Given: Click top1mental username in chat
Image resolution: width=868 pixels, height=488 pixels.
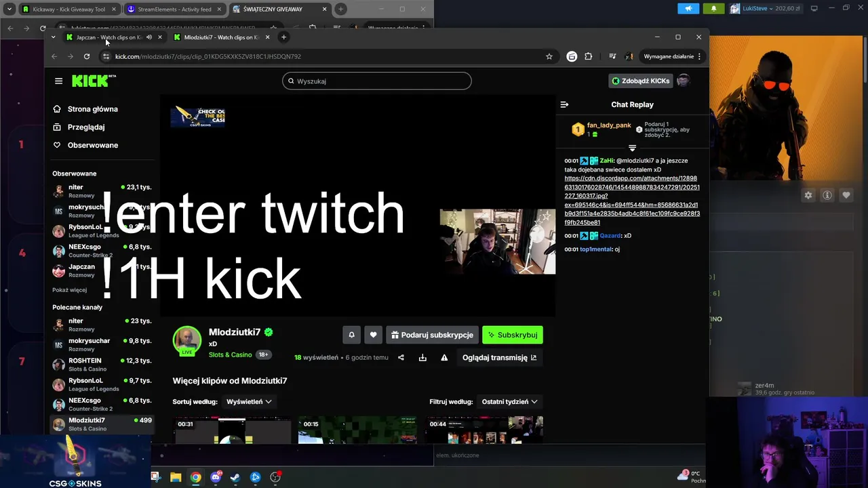Looking at the screenshot, I should pyautogui.click(x=596, y=249).
